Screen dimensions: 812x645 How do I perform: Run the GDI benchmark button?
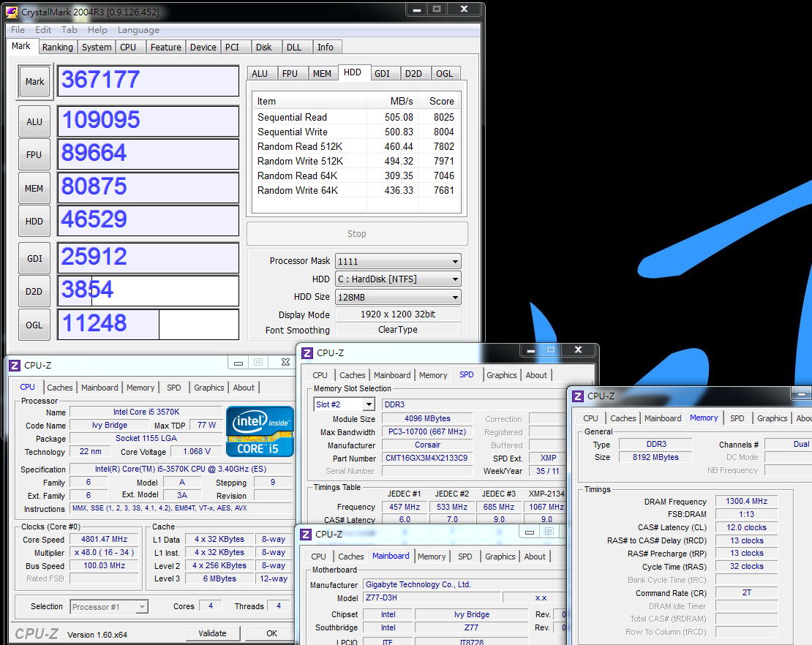(34, 258)
